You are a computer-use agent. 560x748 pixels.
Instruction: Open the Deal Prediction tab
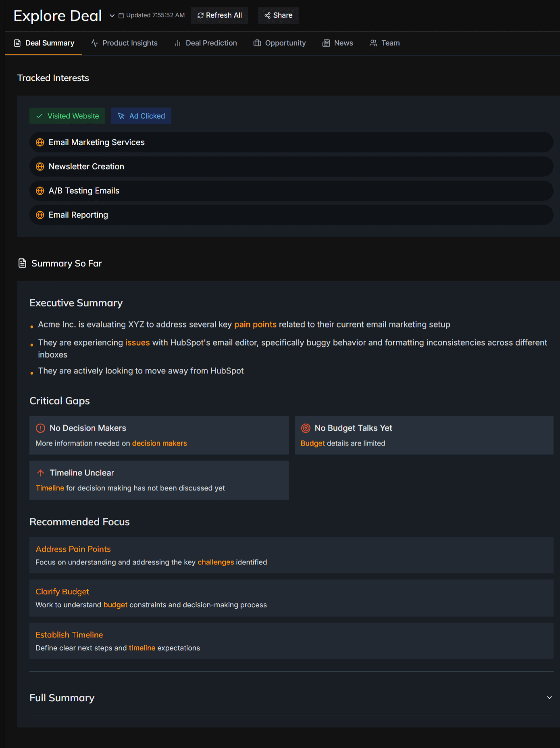[206, 43]
